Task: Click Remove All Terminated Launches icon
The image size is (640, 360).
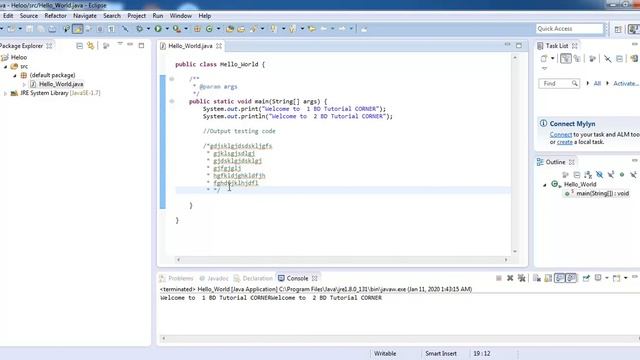Action: tap(521, 278)
